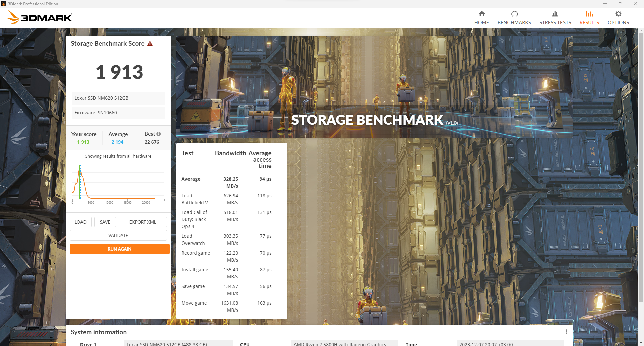Viewport: 644px width, 346px height.
Task: Click the 'Load Battlefield V' test row label
Action: coord(195,199)
